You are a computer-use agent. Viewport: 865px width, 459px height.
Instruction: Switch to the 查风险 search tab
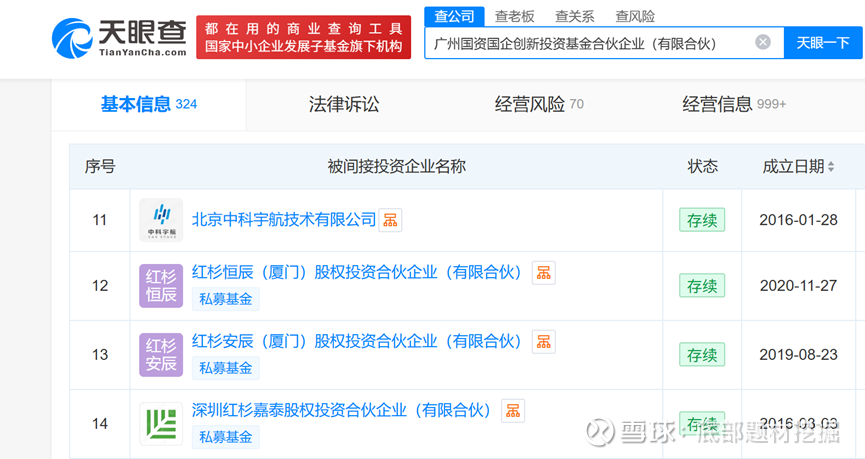pyautogui.click(x=635, y=17)
